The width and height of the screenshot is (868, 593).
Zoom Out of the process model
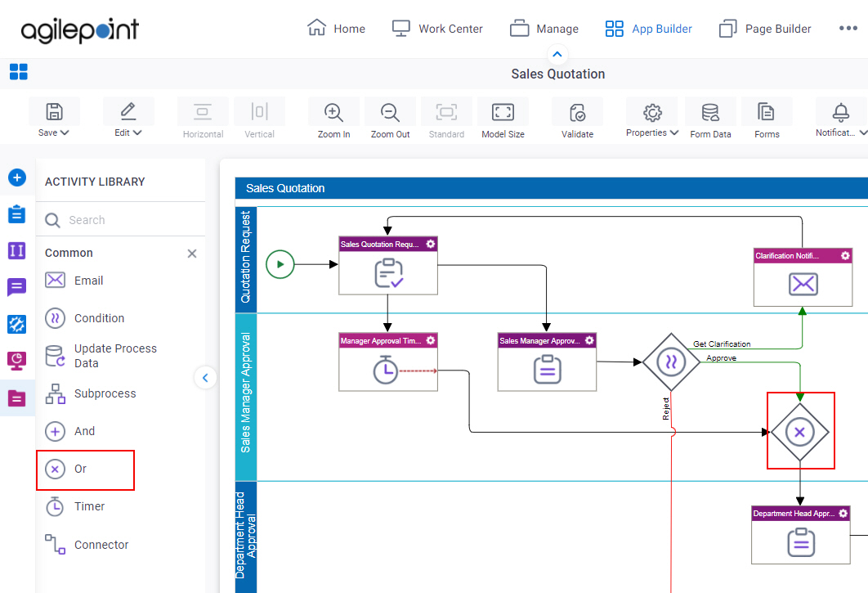tap(390, 118)
